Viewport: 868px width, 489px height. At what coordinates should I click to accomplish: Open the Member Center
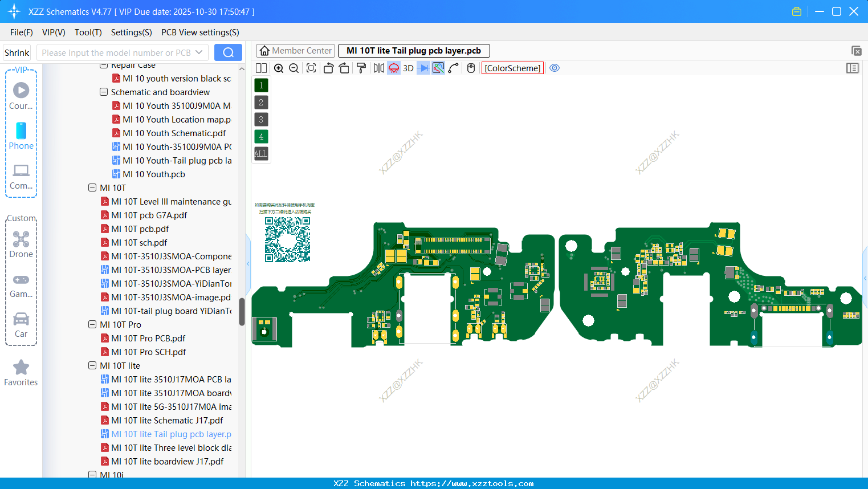point(295,50)
